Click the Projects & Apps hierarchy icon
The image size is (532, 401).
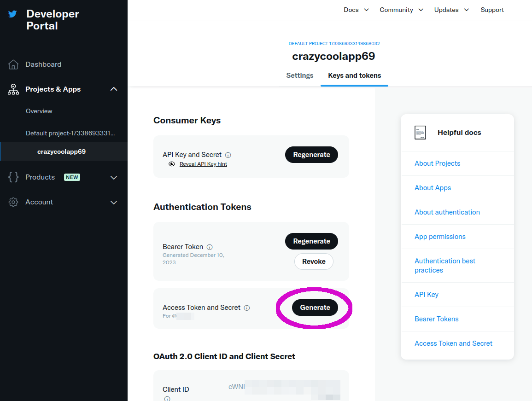13,89
